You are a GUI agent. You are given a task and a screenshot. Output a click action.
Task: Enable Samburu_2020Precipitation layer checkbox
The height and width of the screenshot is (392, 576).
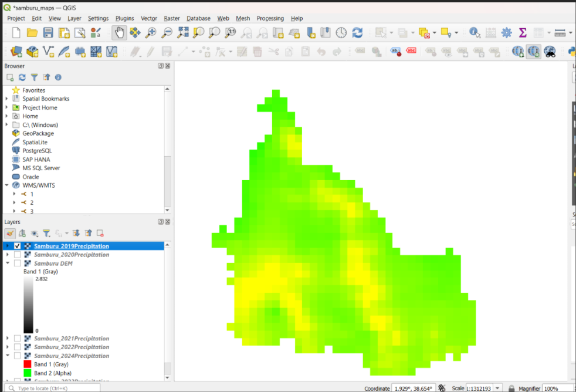17,254
